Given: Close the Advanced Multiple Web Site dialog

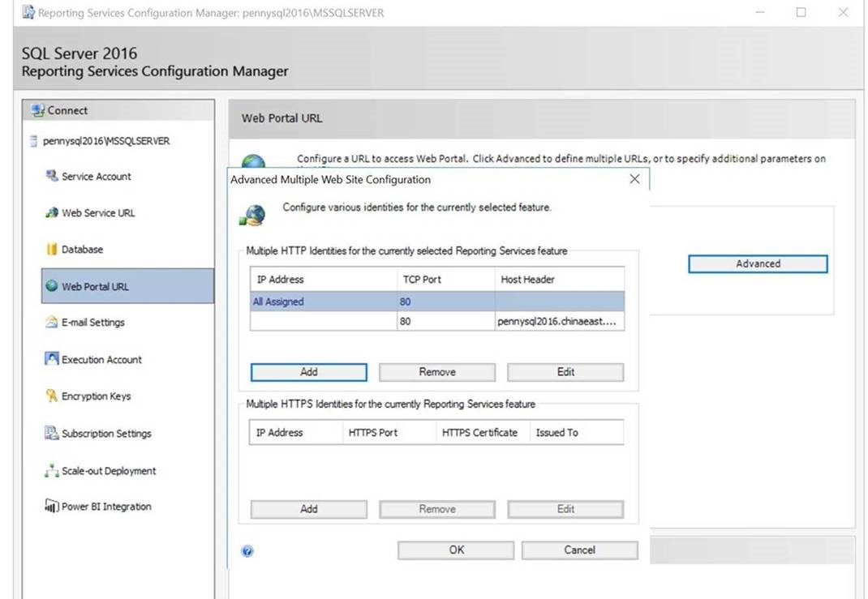Looking at the screenshot, I should [634, 179].
